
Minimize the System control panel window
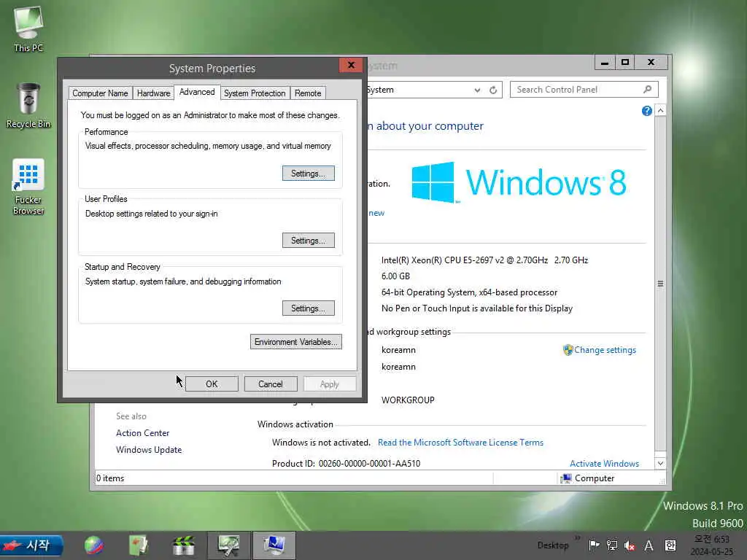(605, 63)
